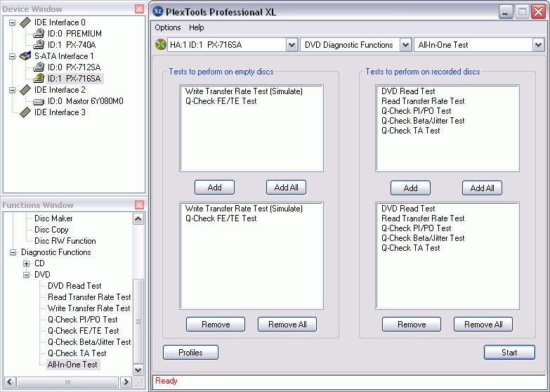Collapse the IDE Interface 2 tree node
550x392 pixels.
[12, 90]
